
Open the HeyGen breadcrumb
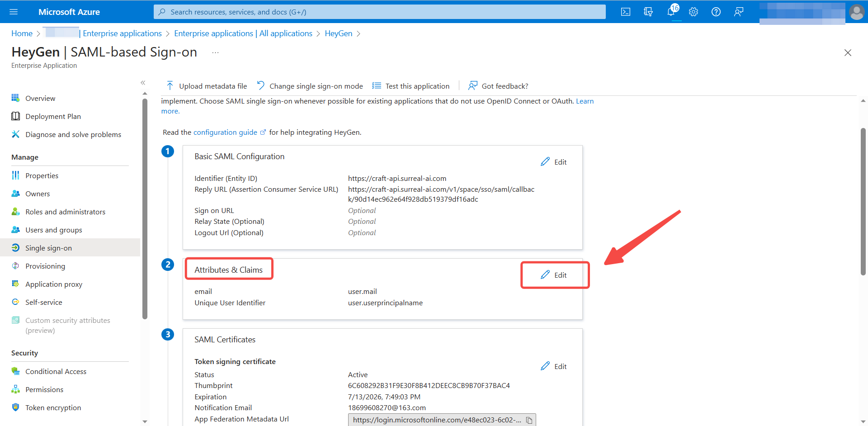tap(339, 33)
